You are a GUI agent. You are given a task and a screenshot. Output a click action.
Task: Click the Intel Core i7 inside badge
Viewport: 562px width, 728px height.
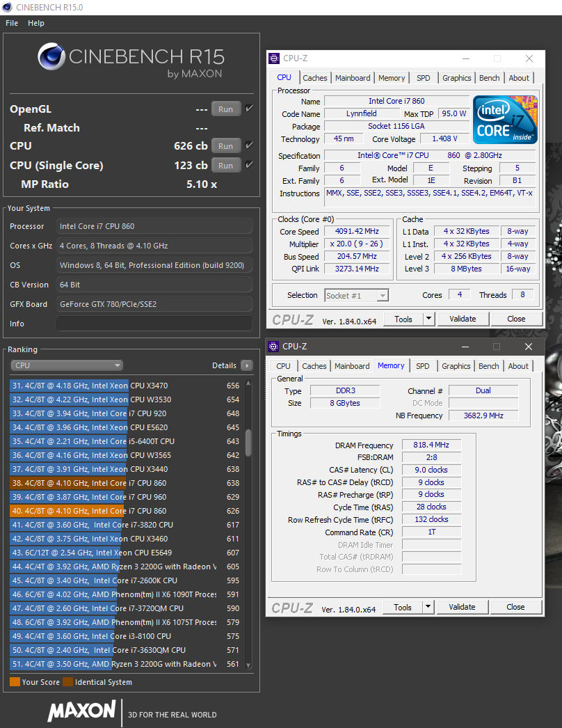[x=505, y=120]
